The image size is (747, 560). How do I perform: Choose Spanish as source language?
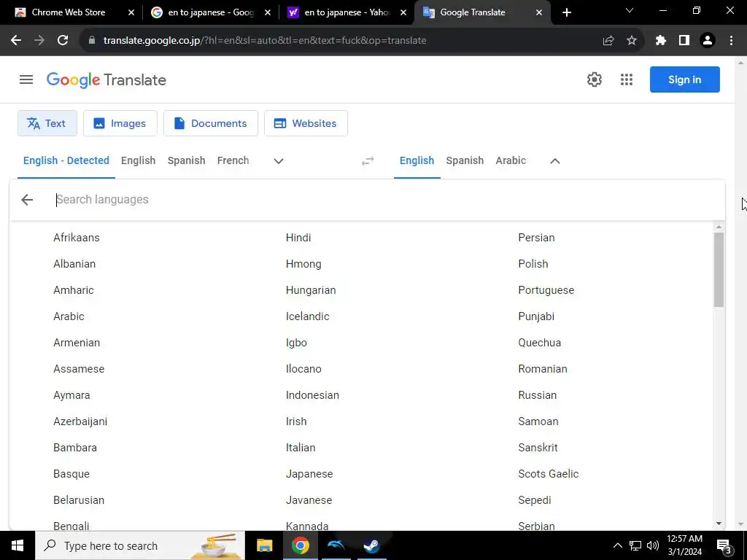coord(186,160)
